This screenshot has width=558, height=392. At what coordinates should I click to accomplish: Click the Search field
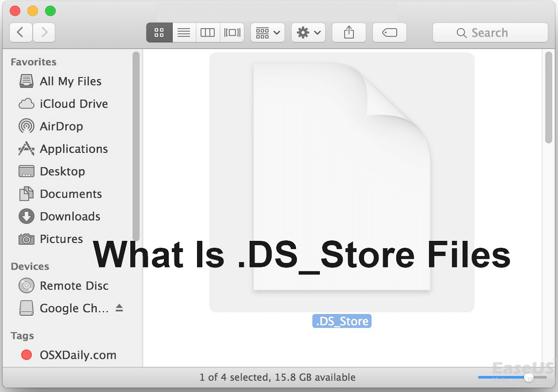(x=490, y=33)
